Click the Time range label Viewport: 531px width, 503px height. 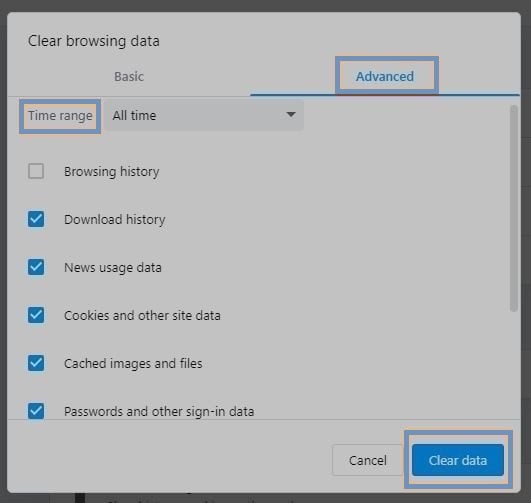60,116
